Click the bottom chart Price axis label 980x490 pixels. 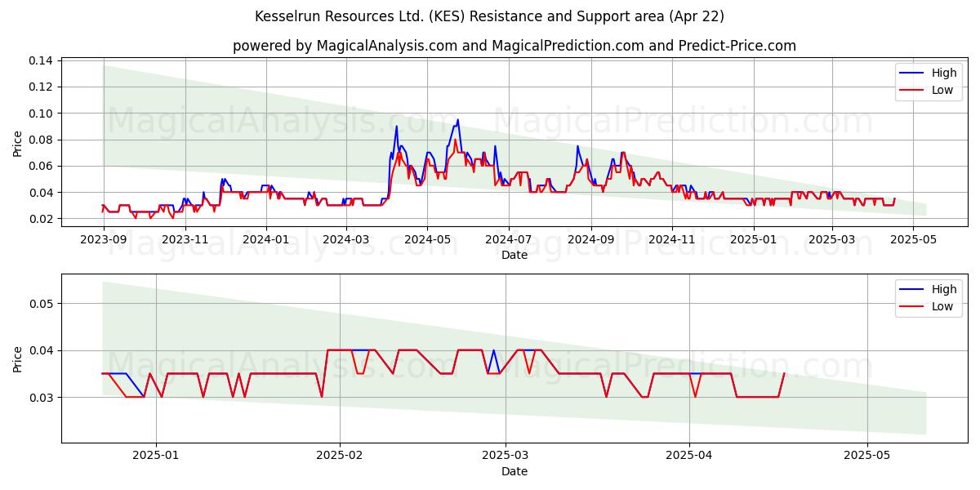click(18, 359)
